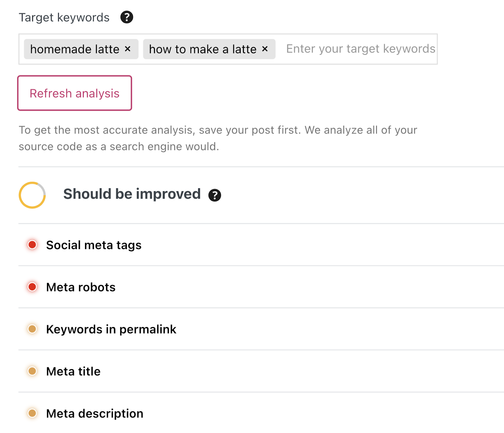Click the red status dot beside Social meta tags
The height and width of the screenshot is (433, 504).
coord(32,245)
